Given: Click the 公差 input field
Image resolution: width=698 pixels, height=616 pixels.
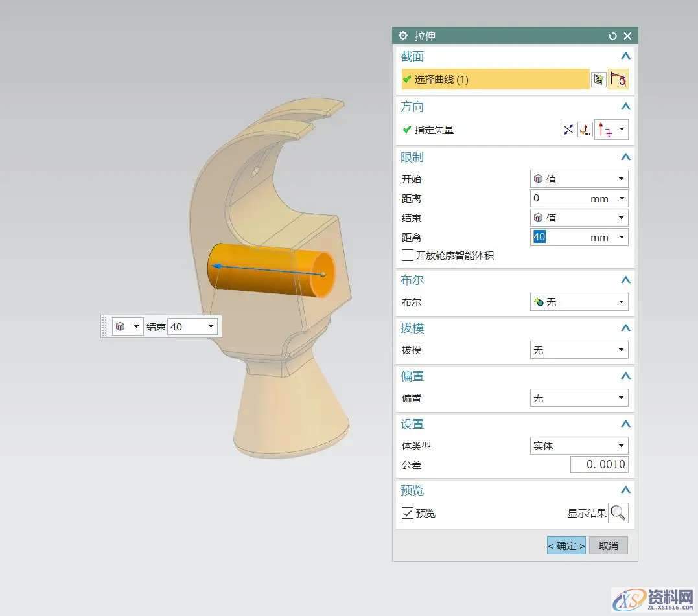Looking at the screenshot, I should (599, 464).
